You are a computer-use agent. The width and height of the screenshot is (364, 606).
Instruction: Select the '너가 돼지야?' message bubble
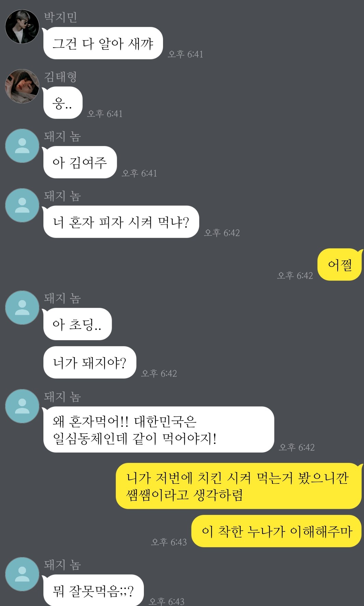pyautogui.click(x=90, y=362)
